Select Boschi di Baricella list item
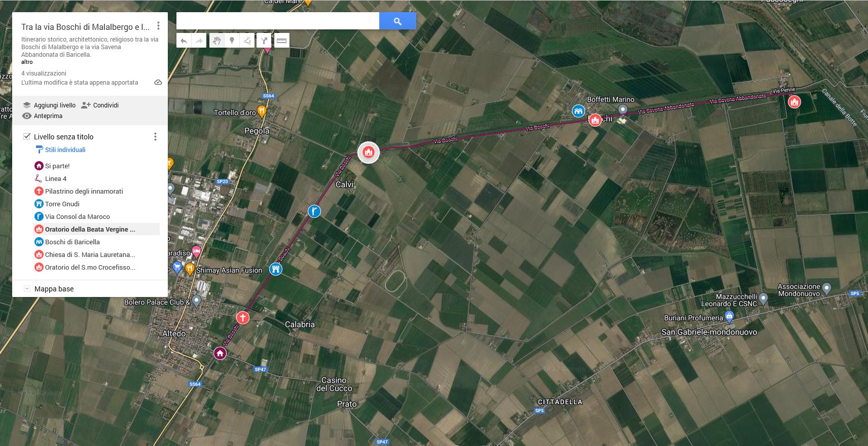This screenshot has width=868, height=446. coord(73,242)
